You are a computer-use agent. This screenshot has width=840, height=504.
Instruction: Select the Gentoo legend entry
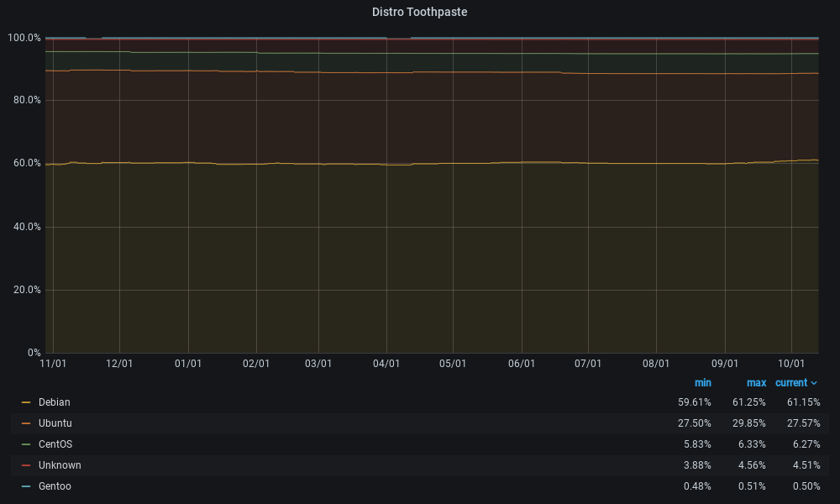click(55, 486)
